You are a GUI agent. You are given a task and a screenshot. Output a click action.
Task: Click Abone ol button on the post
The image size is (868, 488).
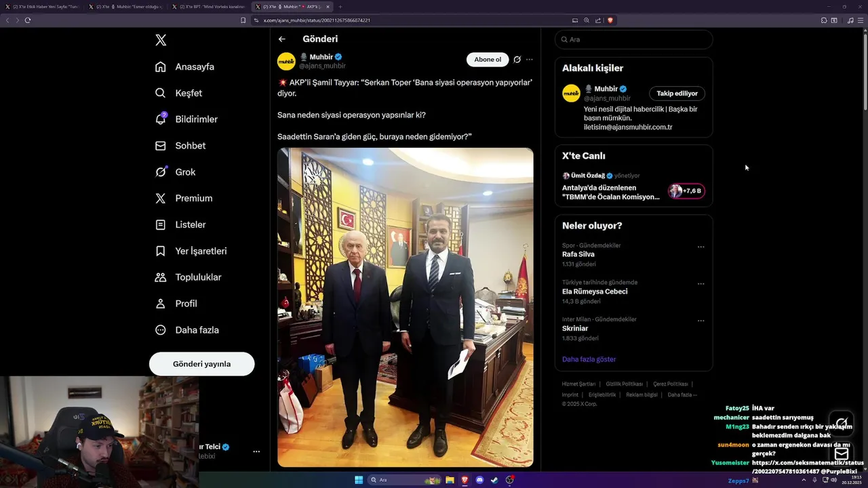[x=488, y=60]
